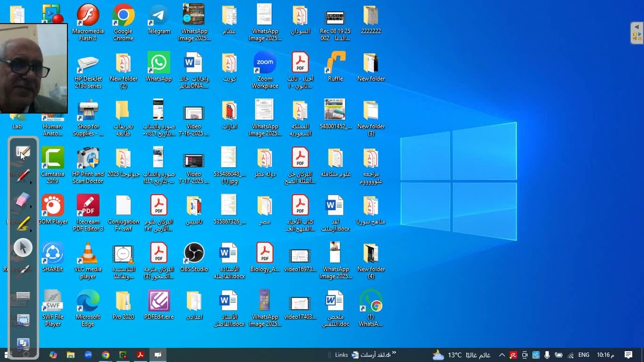Open Conjugation F+.swf file
The height and width of the screenshot is (362, 644).
tap(123, 214)
